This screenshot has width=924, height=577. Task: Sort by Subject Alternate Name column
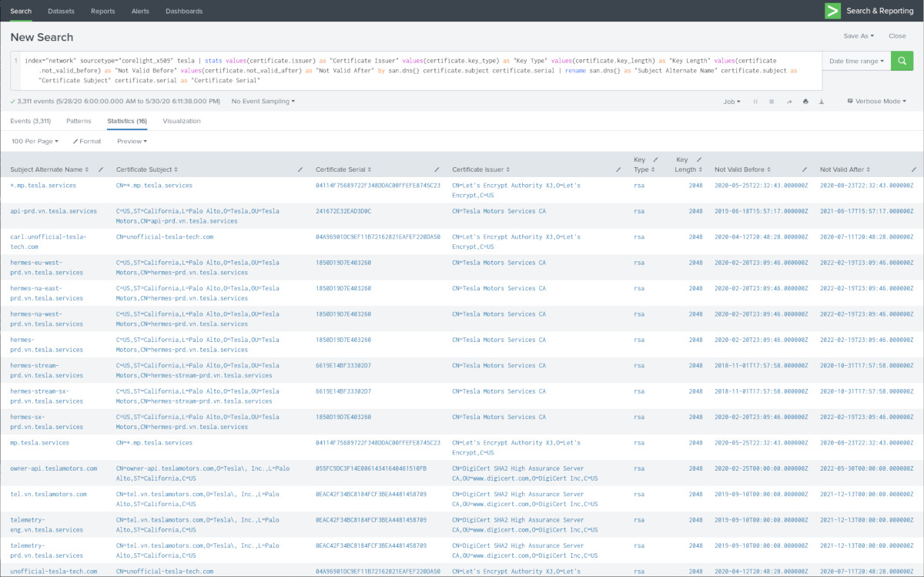click(x=49, y=169)
